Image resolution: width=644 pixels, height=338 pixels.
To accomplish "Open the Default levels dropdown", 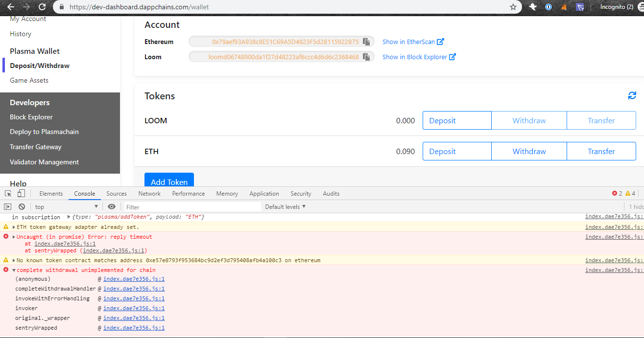I will 285,206.
